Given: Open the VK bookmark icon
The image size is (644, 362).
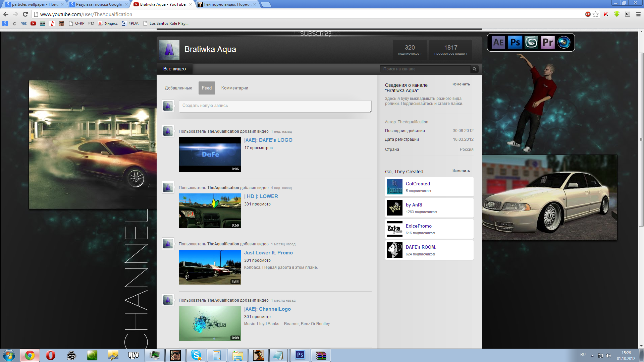Looking at the screenshot, I should click(23, 23).
